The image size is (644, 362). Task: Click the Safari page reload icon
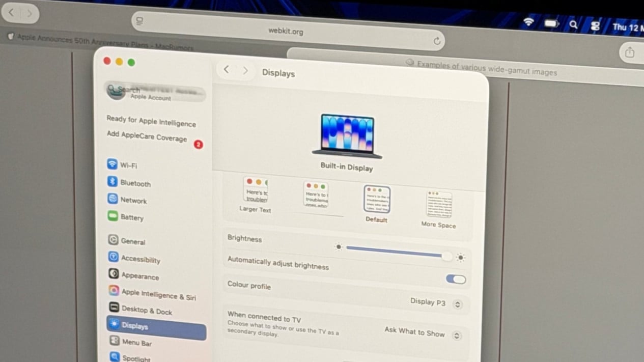(x=437, y=41)
